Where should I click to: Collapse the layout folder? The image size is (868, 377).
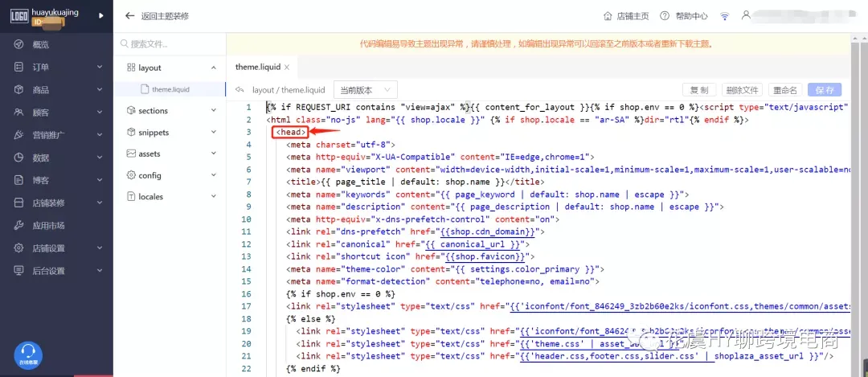coord(214,68)
